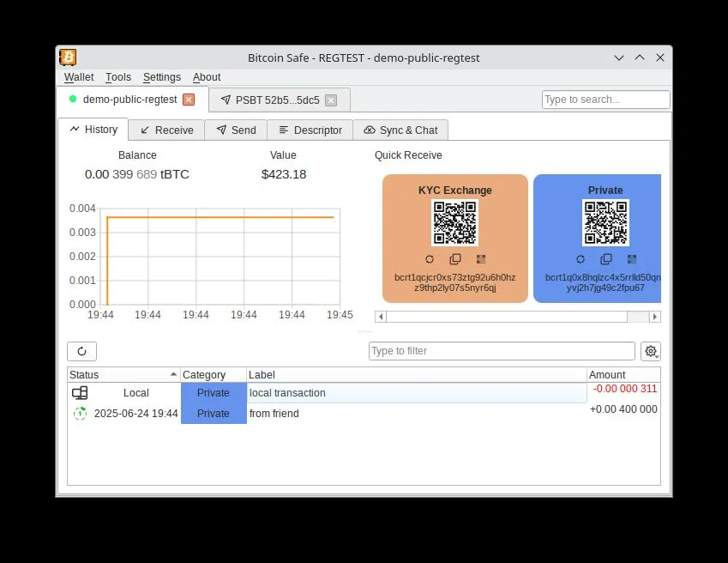The width and height of the screenshot is (728, 563).
Task: Sort transactions by Status column header
Action: click(x=120, y=375)
